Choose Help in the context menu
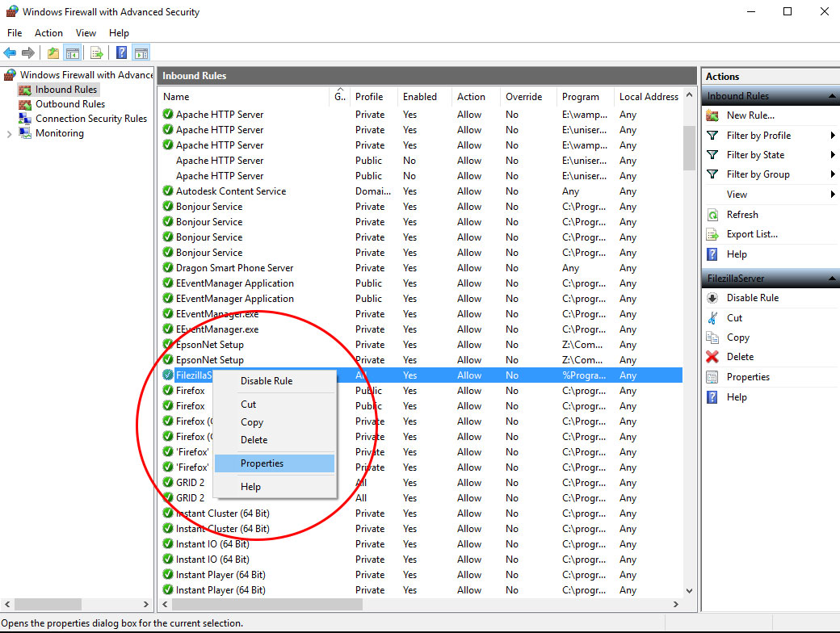The image size is (840, 633). pos(275,487)
